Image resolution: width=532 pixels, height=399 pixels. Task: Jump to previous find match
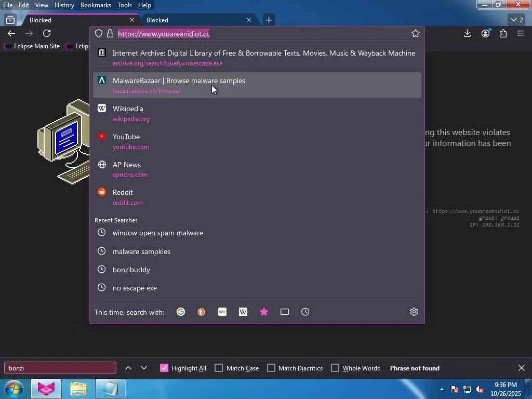pos(128,368)
